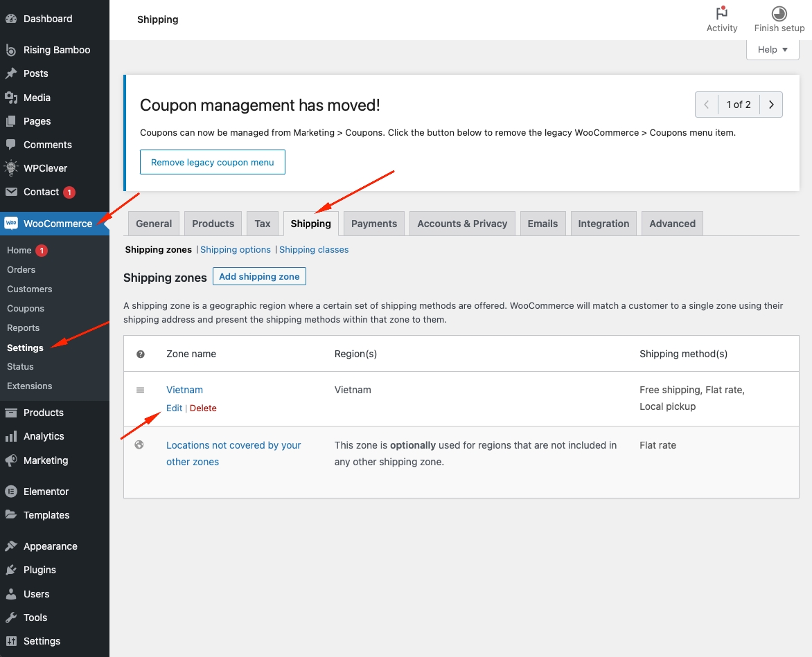
Task: Click the Finish setup progress icon
Action: pyautogui.click(x=779, y=13)
